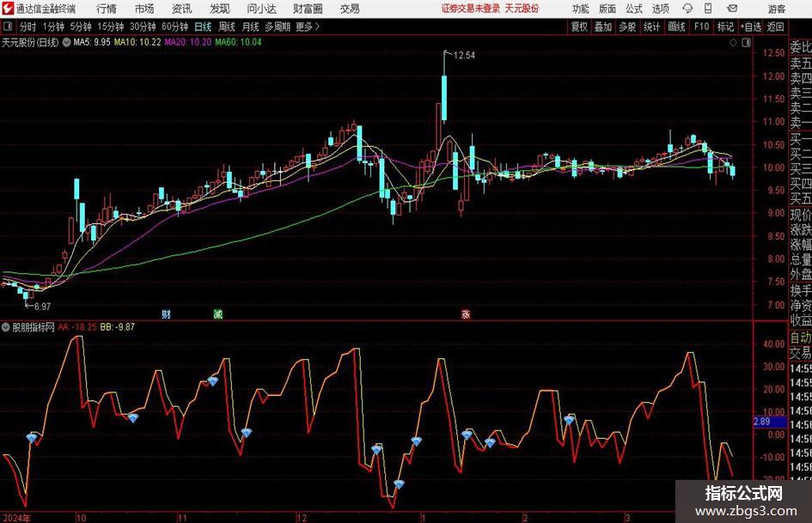Select the 多周期 tab
Screen dimensions: 812x523
click(278, 27)
